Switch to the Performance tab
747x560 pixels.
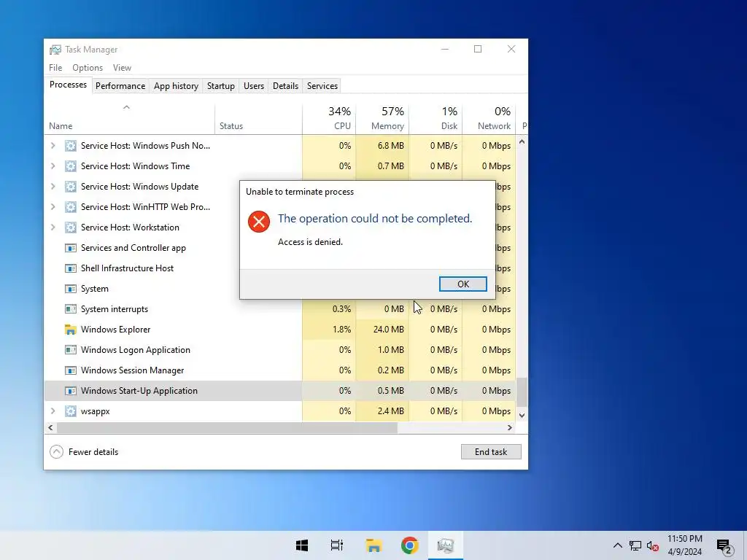point(120,86)
